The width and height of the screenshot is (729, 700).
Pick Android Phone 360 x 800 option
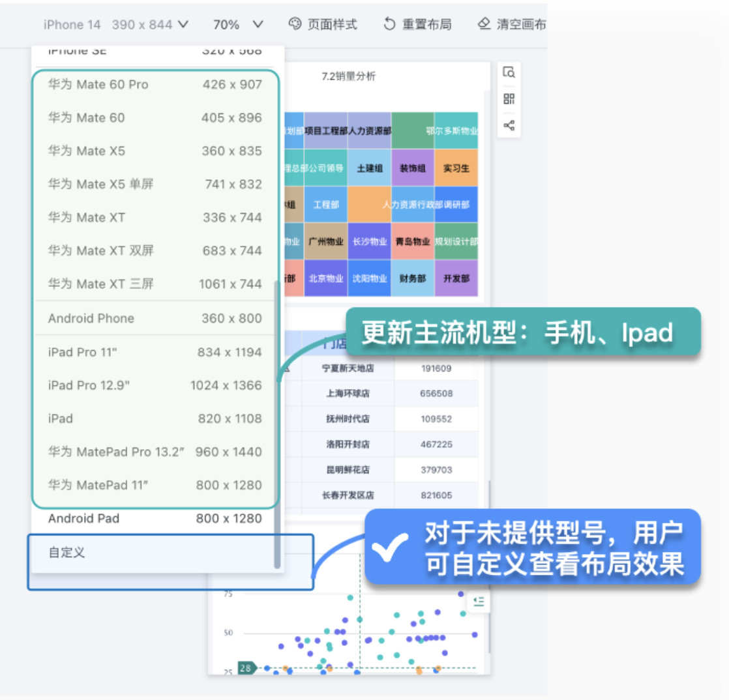pos(155,319)
